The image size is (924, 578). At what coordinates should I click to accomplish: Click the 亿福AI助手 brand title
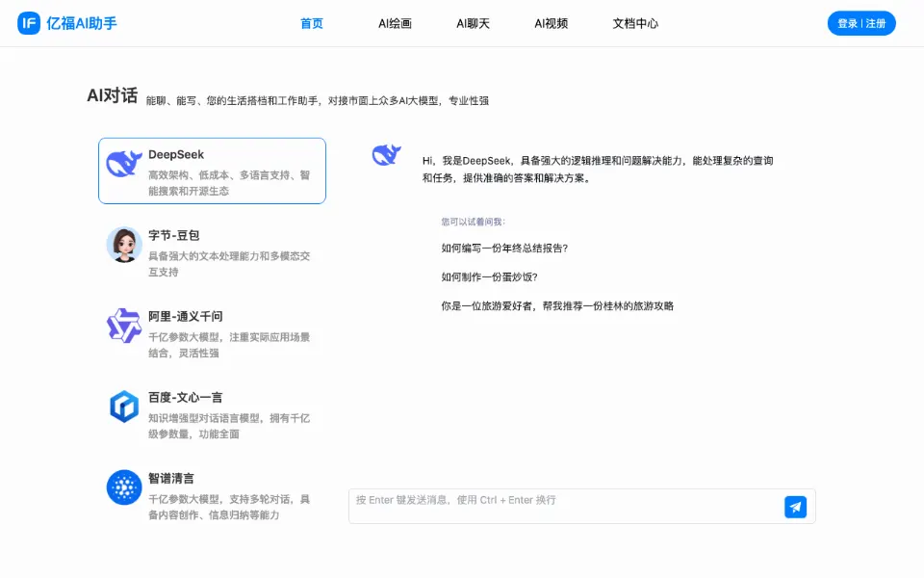(x=81, y=23)
